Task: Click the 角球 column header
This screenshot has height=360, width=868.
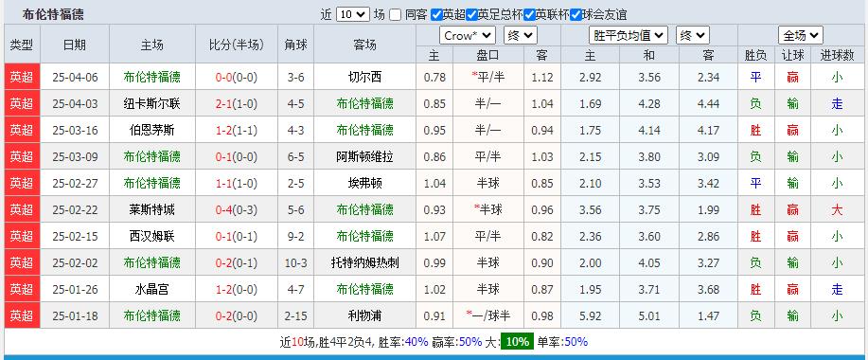Action: pyautogui.click(x=295, y=45)
